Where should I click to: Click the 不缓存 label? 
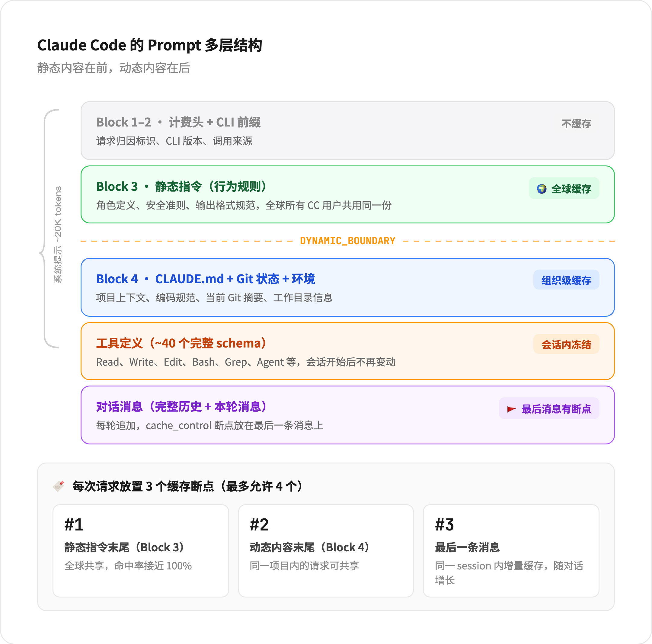[576, 124]
